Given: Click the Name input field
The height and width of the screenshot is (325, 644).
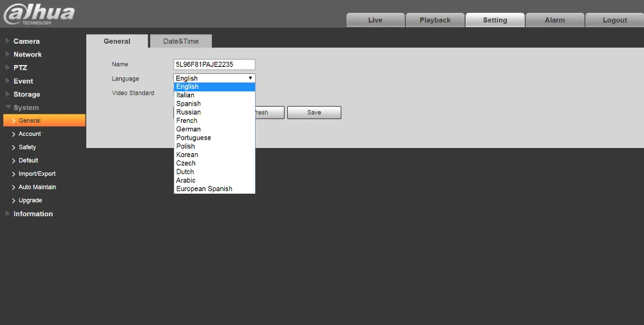Looking at the screenshot, I should pyautogui.click(x=214, y=64).
